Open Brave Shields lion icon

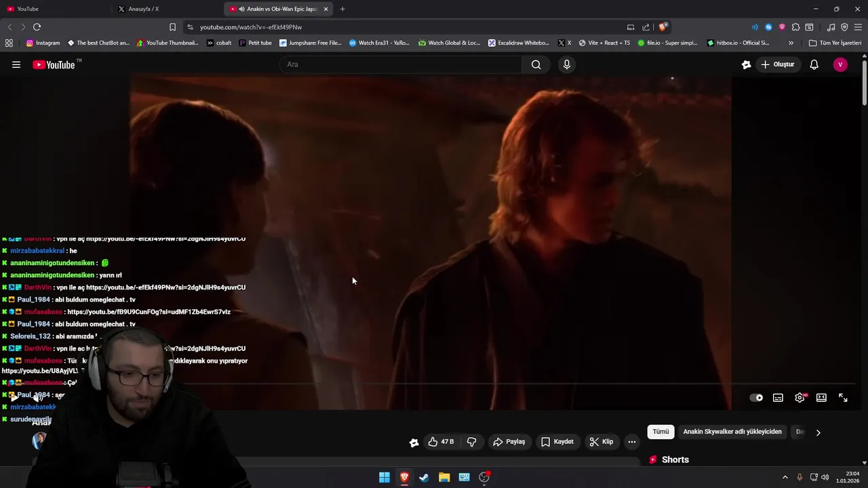(663, 27)
